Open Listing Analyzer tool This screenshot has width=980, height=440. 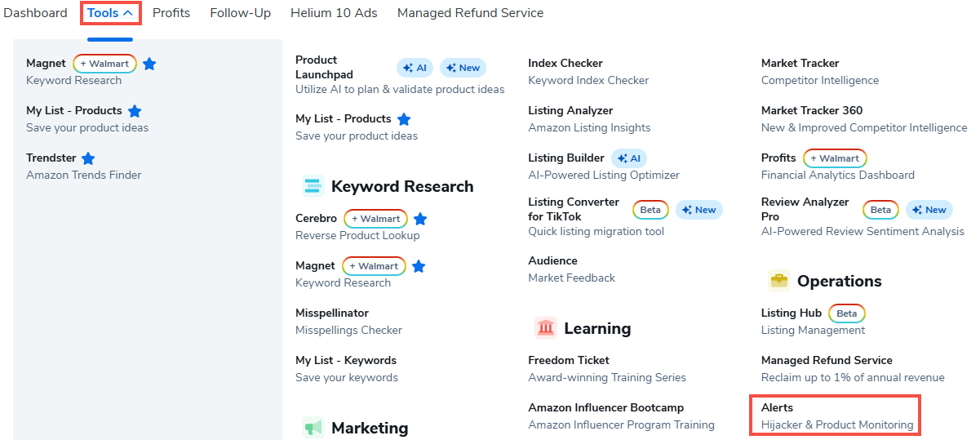tap(570, 111)
